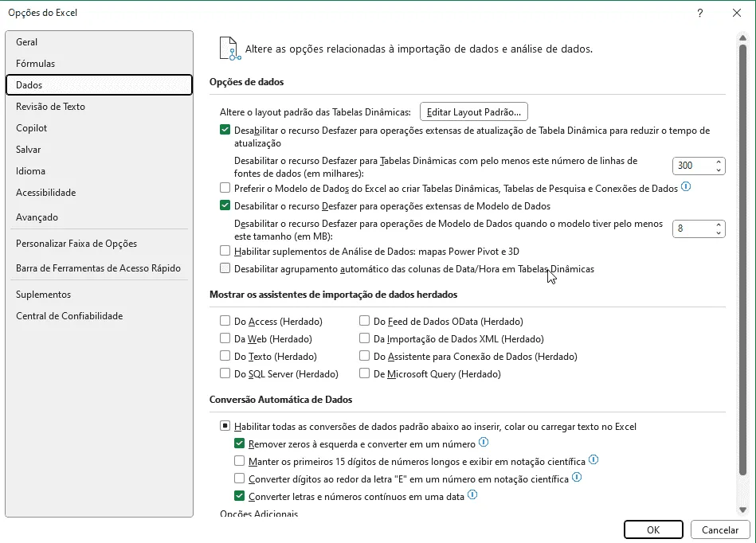The image size is (756, 543).
Task: Close the Opções do Excel dialog
Action: point(737,13)
